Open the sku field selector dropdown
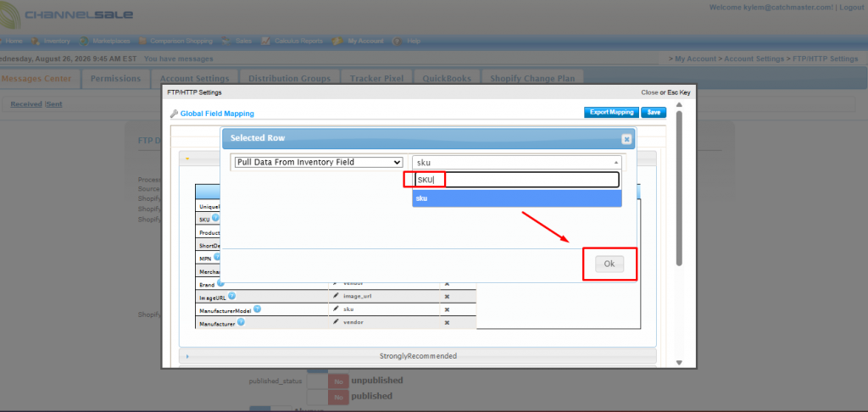Screen dimensions: 868x412 [x=516, y=163]
